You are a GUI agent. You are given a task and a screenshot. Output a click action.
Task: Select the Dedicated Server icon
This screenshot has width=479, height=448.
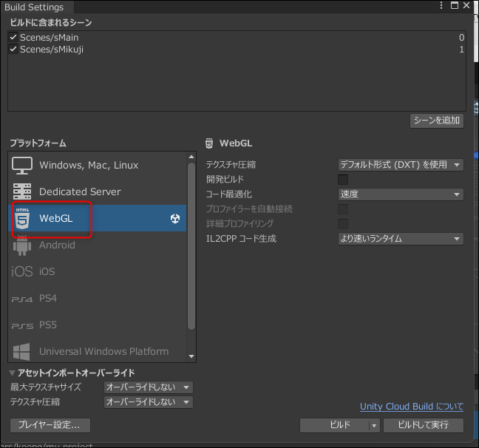pos(22,191)
